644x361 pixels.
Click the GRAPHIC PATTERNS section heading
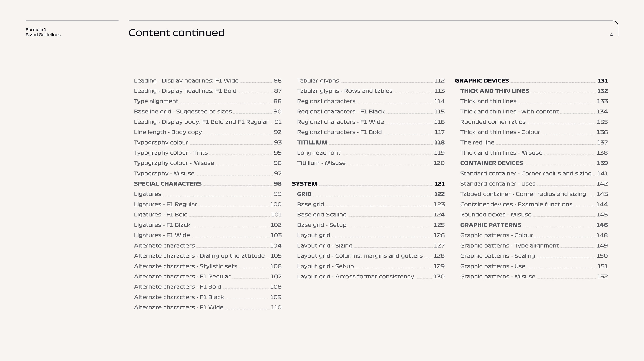pyautogui.click(x=491, y=225)
